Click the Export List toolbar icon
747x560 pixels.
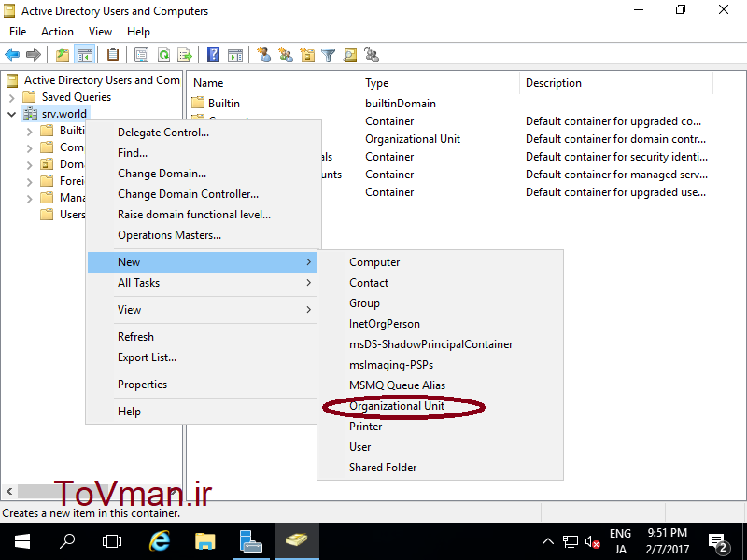coord(185,55)
